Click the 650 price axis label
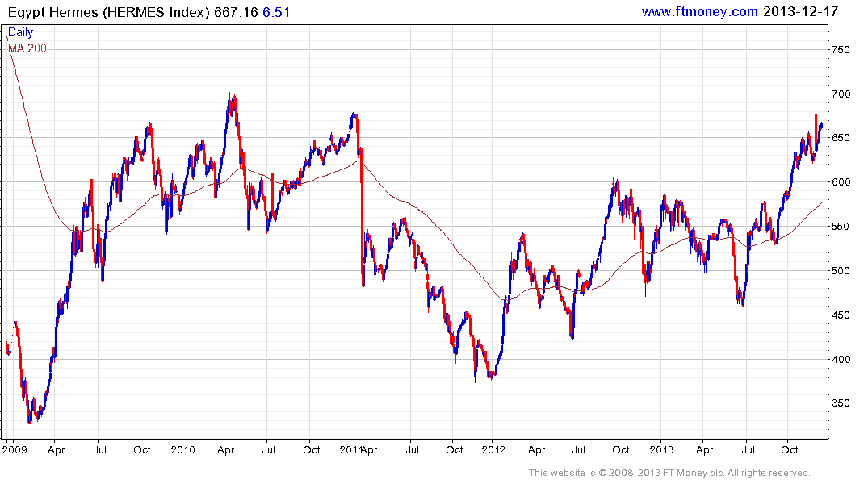This screenshot has width=868, height=484. click(841, 138)
